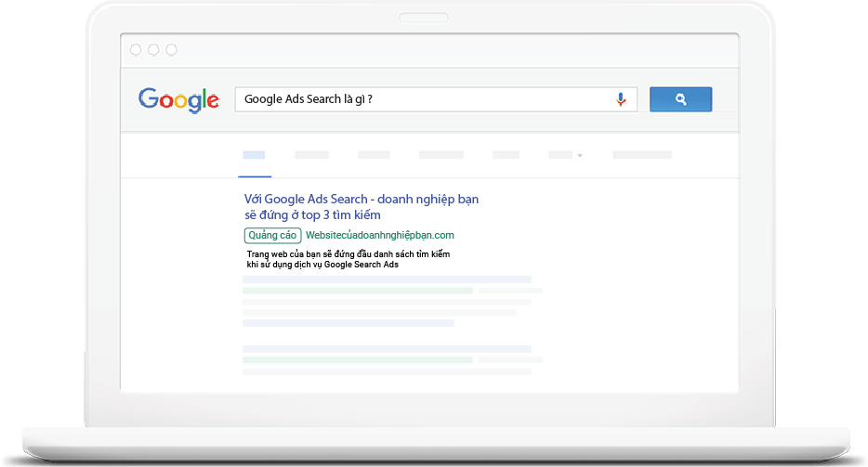Image resolution: width=868 pixels, height=467 pixels.
Task: Focus the 'Google Ads Search là gì ?' search box
Action: (x=436, y=99)
